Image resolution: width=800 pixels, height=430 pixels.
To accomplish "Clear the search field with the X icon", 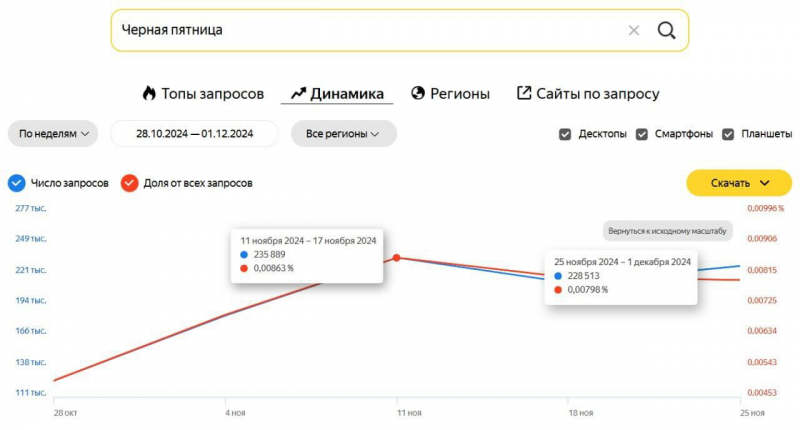I will point(634,31).
